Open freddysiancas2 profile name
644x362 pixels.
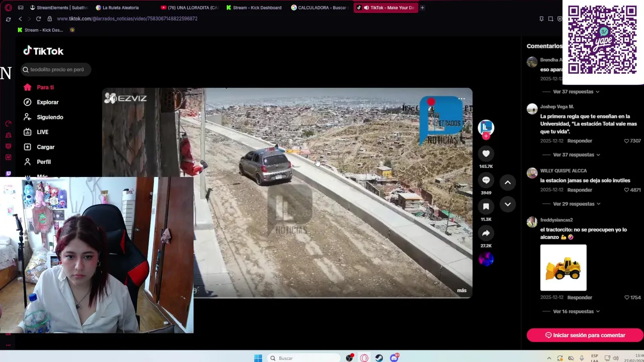[556, 220]
